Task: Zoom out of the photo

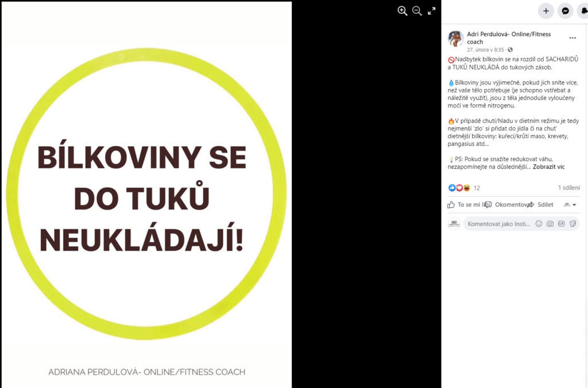Action: (x=417, y=11)
